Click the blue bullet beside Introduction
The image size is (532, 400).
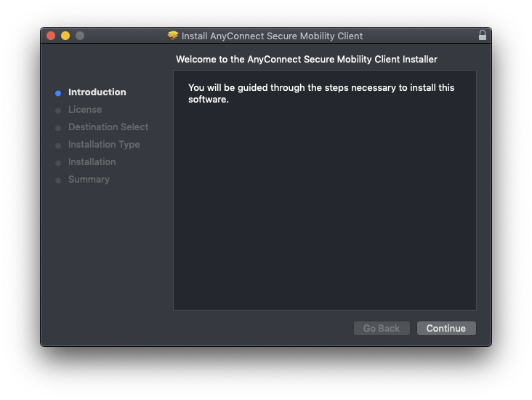(58, 93)
